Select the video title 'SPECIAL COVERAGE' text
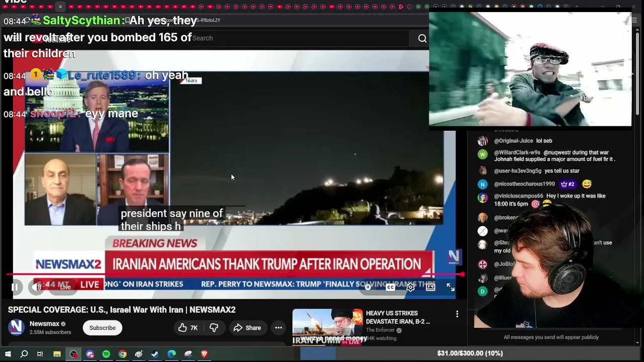Image resolution: width=644 pixels, height=362 pixels. pyautogui.click(x=122, y=310)
